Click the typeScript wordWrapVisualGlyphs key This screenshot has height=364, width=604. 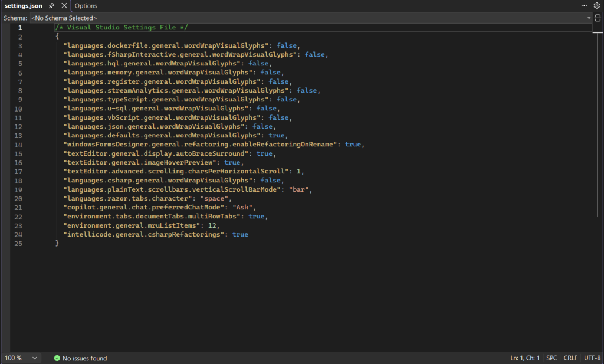(166, 99)
